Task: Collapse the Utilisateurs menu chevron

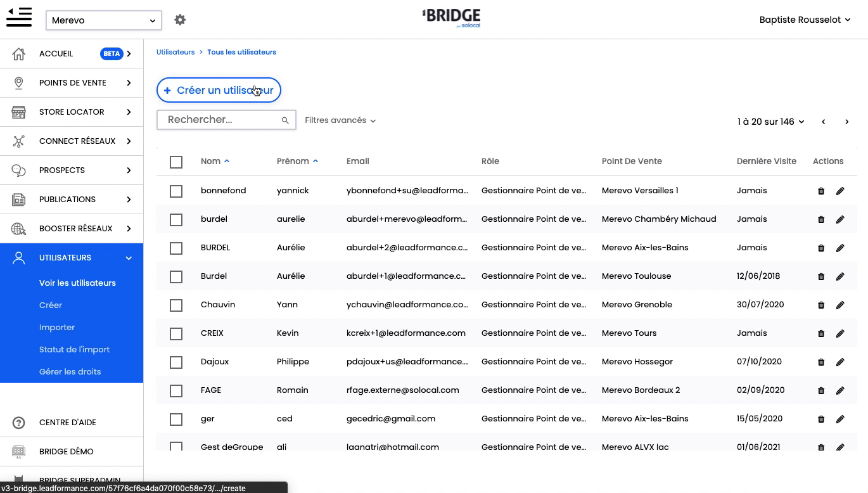Action: (x=129, y=258)
